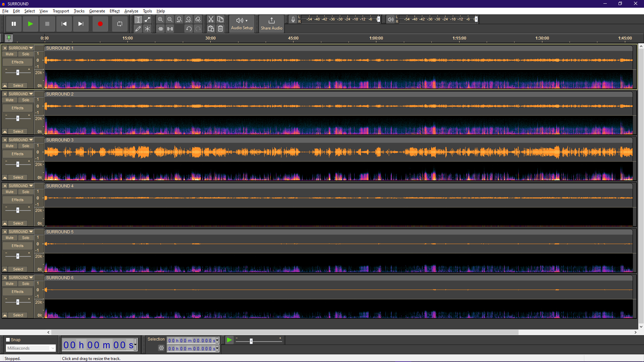Stop playback with the Stop button
Image resolution: width=644 pixels, height=362 pixels.
point(47,24)
